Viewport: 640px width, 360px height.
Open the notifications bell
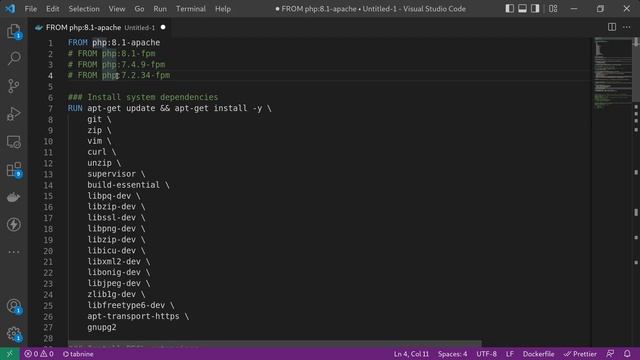coord(627,354)
